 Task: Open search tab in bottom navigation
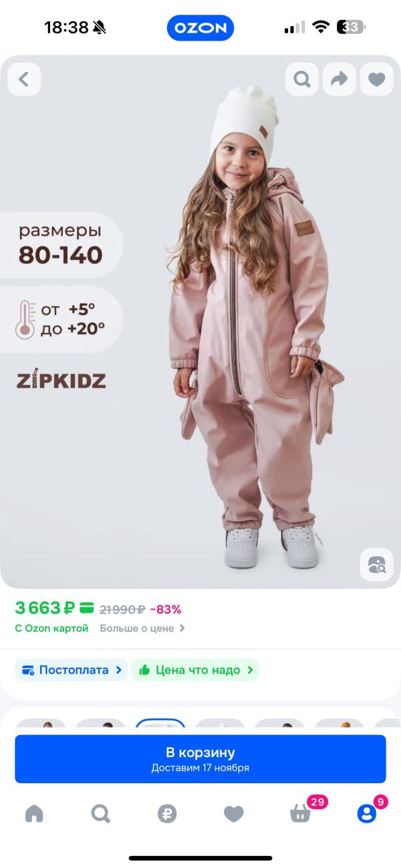point(100,813)
